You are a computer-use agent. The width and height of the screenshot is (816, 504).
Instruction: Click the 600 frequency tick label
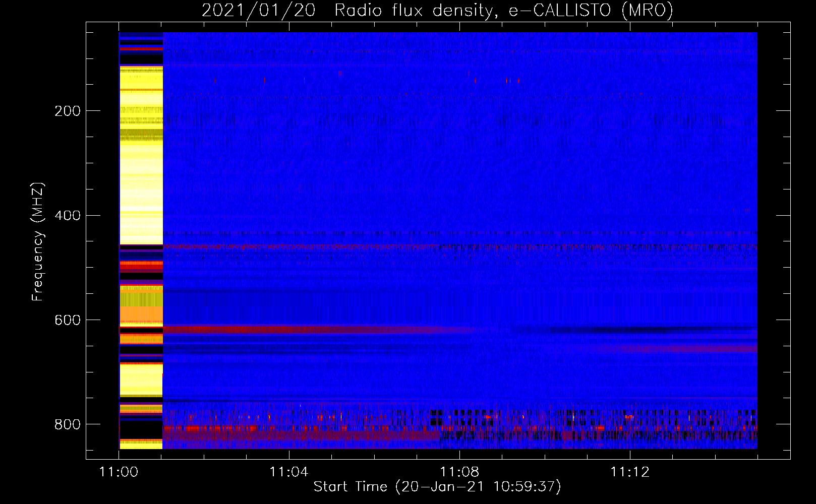(68, 321)
